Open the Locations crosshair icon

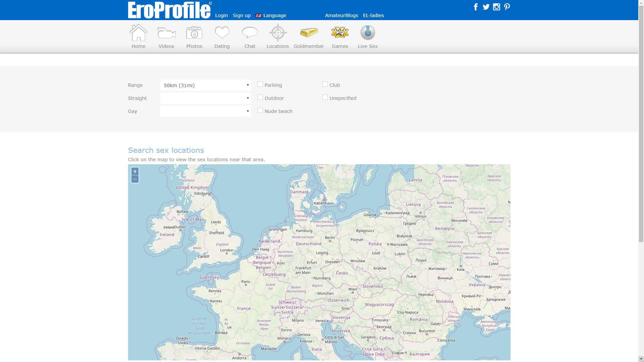click(277, 33)
